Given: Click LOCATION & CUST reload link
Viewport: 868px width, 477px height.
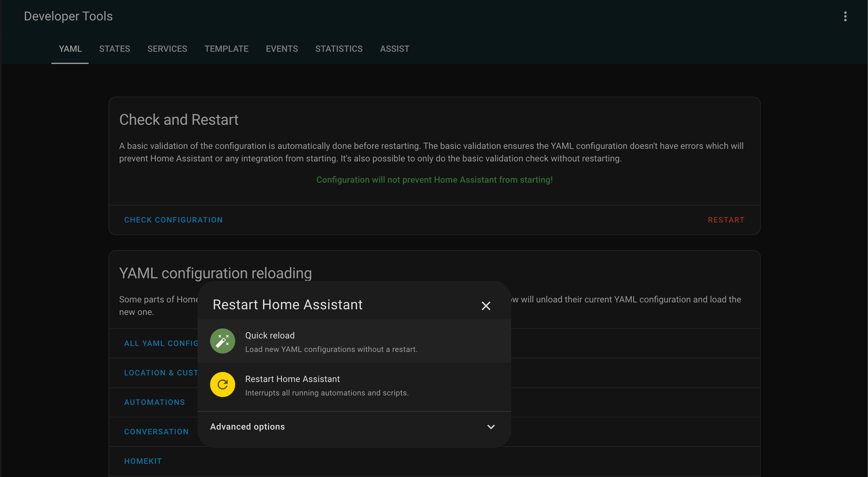Looking at the screenshot, I should coord(161,372).
